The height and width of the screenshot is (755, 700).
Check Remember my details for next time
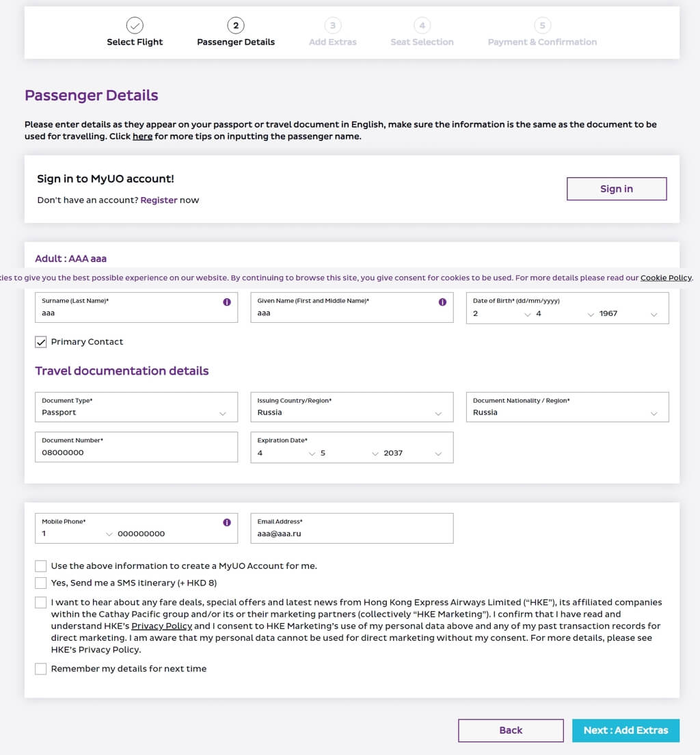tap(41, 669)
